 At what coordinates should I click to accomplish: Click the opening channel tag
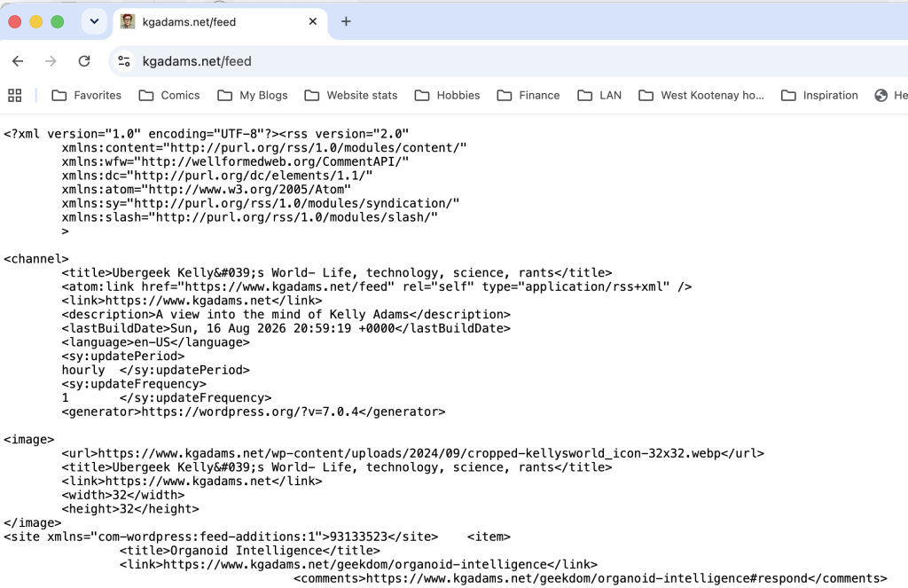point(35,259)
